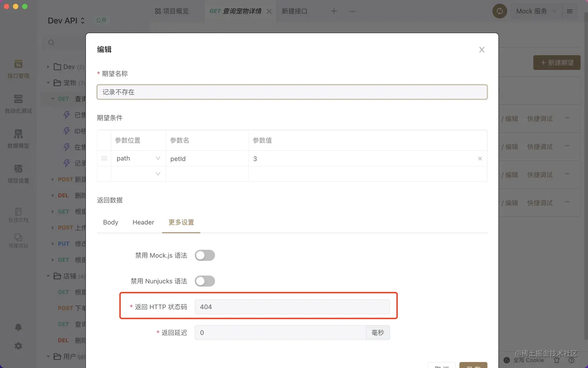This screenshot has width=588, height=368.
Task: Remove the petId condition row
Action: 480,158
